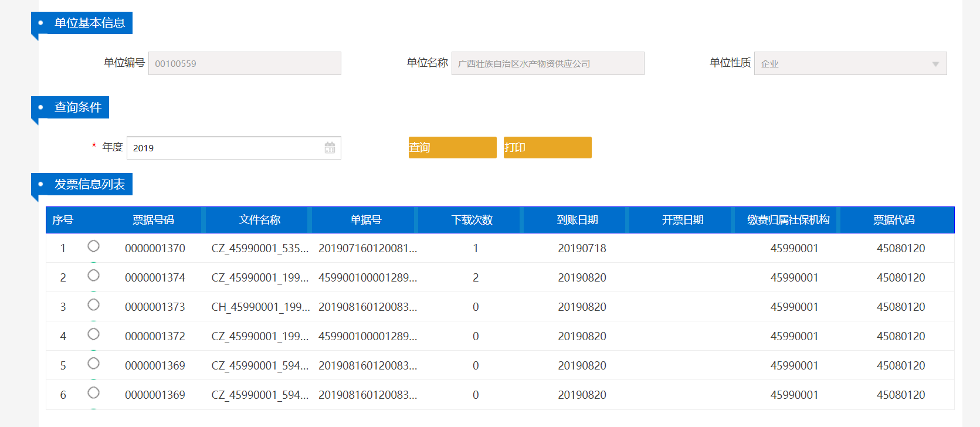Viewport: 980px width, 427px height.
Task: Sort by 文件名称 column header
Action: coord(259,220)
